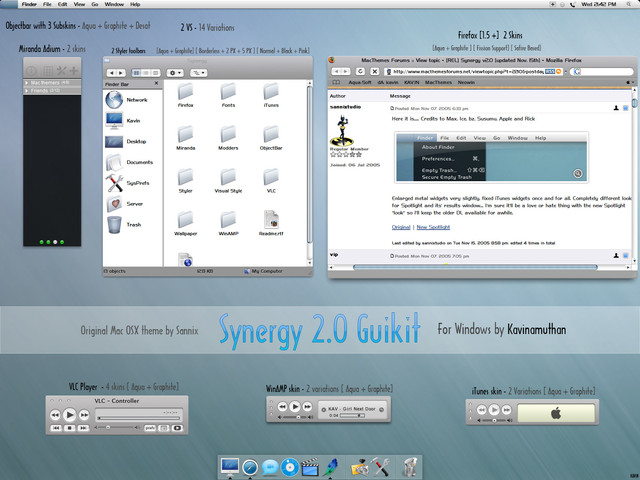The width and height of the screenshot is (640, 480).
Task: Click the Miranda wrench tools icon
Action: point(61,71)
